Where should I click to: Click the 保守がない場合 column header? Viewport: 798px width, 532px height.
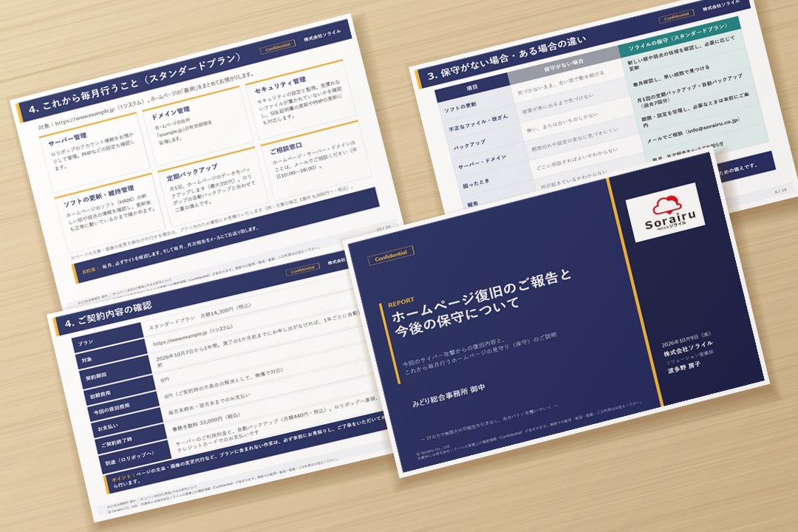pyautogui.click(x=563, y=65)
